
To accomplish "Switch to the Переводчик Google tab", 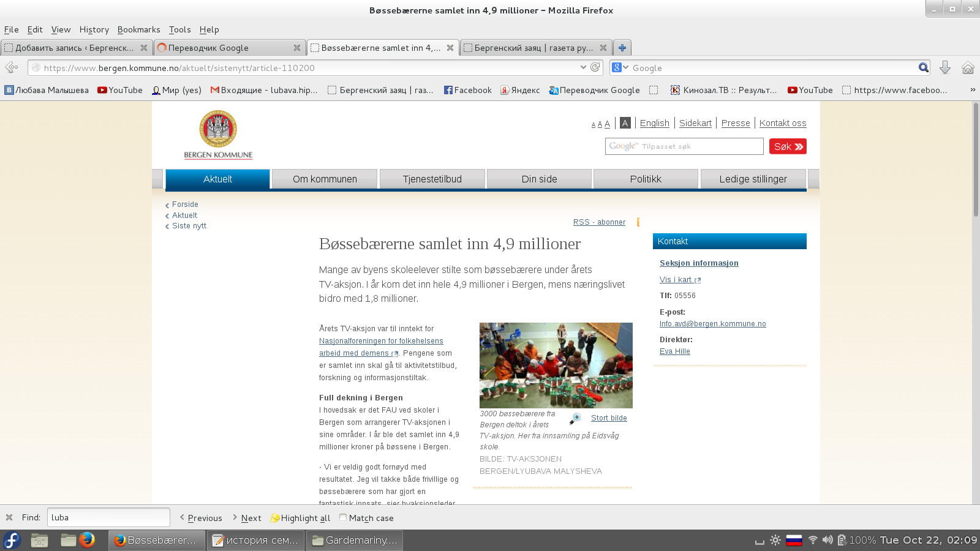I will tap(224, 48).
